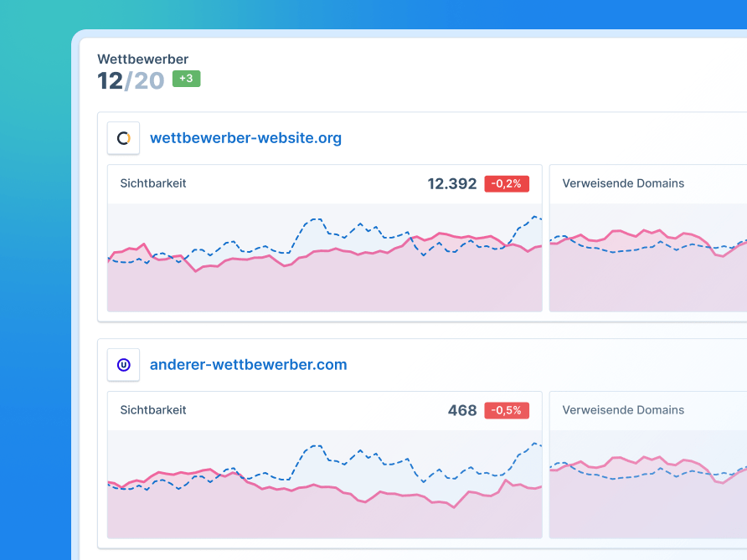Open the Verweisende Domains panel
The width and height of the screenshot is (747, 560).
[x=623, y=183]
